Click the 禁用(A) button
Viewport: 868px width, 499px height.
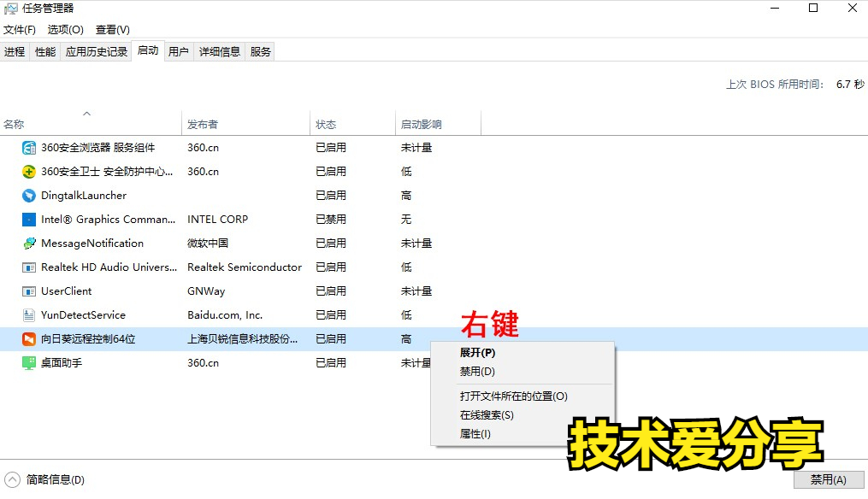[x=828, y=479]
